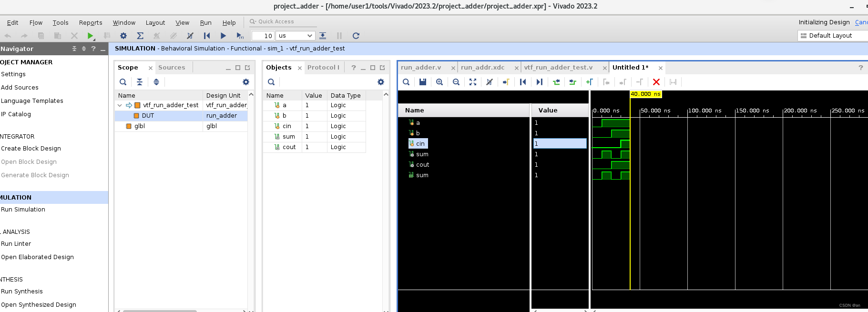Open the Default Layout dropdown
Viewport: 868px width, 312px height.
(x=832, y=36)
